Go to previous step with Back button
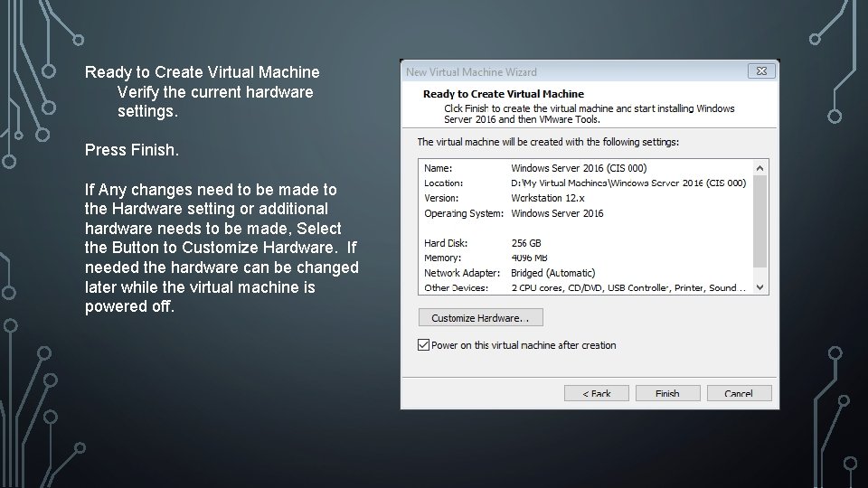The height and width of the screenshot is (488, 868). coord(596,393)
